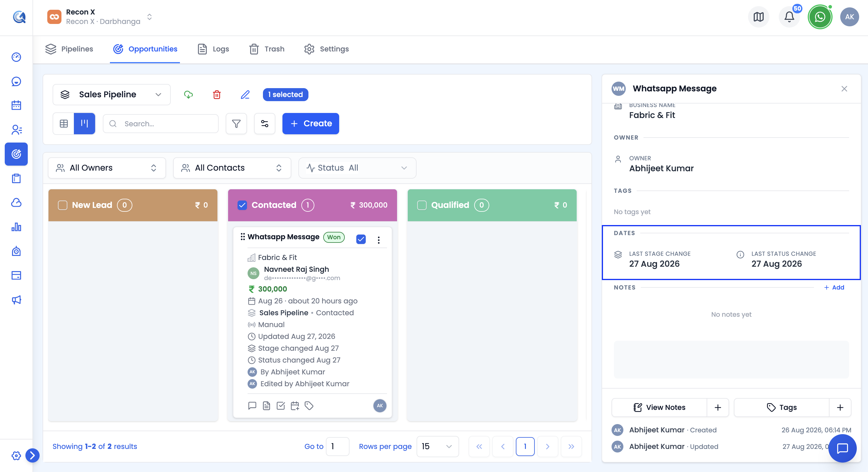
Task: Check the New Lead column checkbox
Action: (63, 205)
